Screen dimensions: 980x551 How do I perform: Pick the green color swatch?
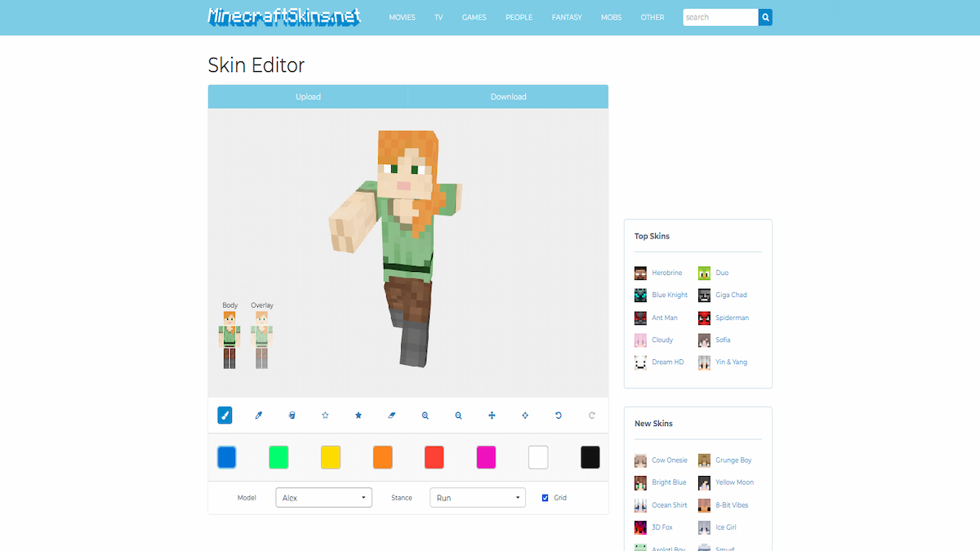tap(278, 457)
